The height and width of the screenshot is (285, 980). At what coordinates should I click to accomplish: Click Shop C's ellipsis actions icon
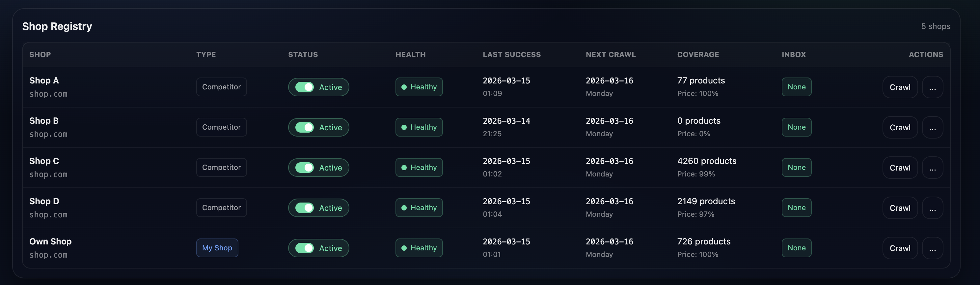[933, 167]
